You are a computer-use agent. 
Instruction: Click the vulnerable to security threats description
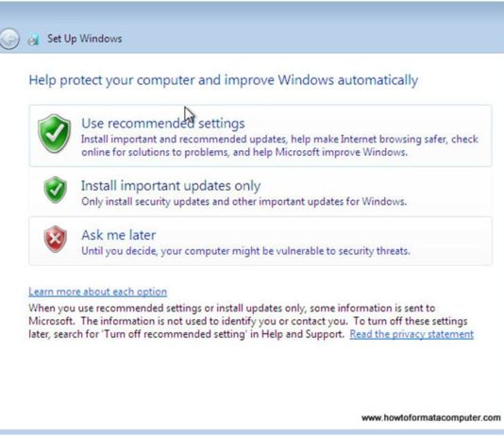245,251
